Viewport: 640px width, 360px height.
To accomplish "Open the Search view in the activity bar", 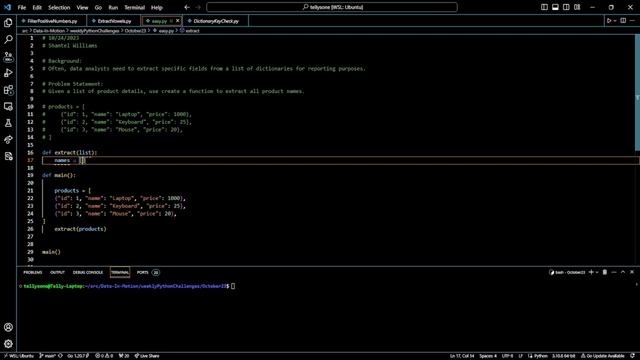I will click(8, 40).
